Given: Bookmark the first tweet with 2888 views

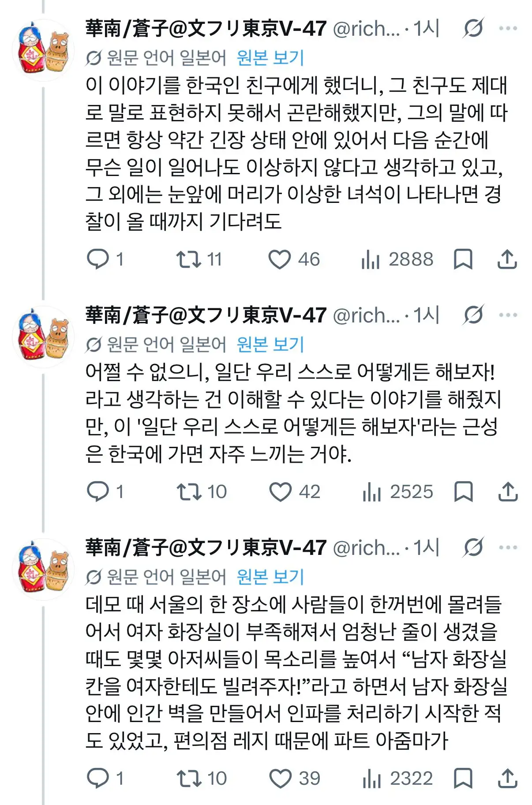Looking at the screenshot, I should tap(463, 259).
